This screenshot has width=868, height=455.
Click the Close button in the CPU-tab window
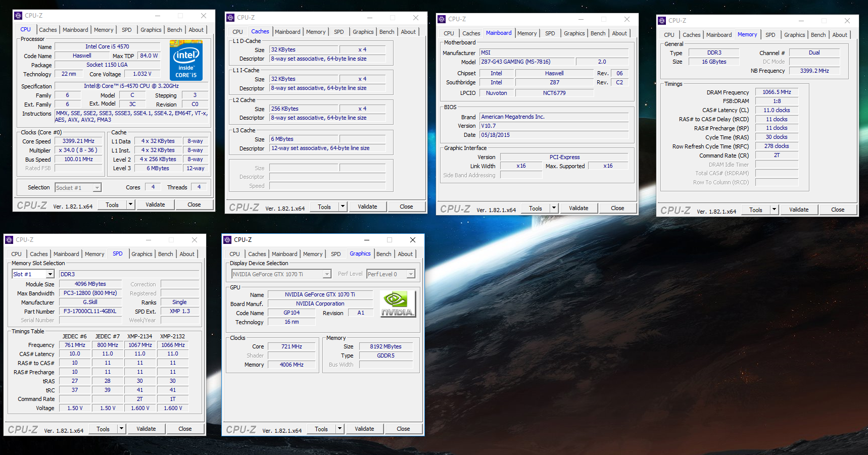pos(194,205)
